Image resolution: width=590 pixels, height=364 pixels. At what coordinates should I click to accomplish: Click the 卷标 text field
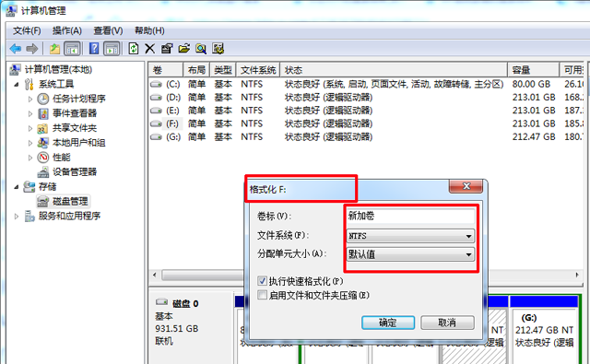click(410, 216)
